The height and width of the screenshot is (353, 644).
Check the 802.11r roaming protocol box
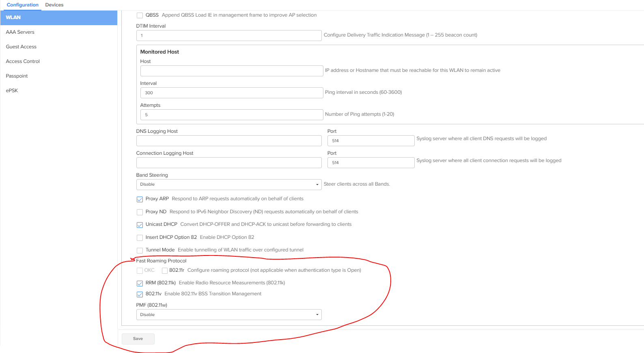click(165, 271)
